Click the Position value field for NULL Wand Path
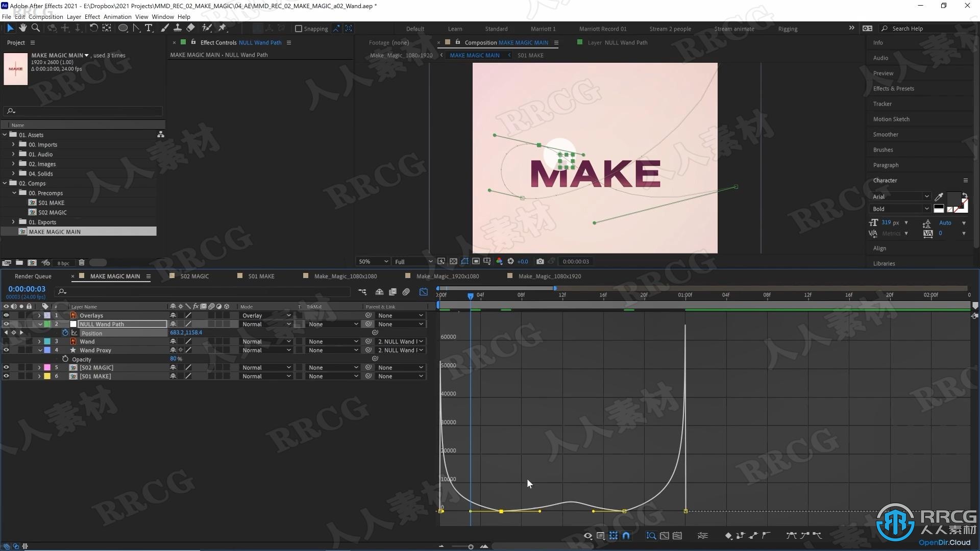This screenshot has height=551, width=980. pyautogui.click(x=185, y=332)
